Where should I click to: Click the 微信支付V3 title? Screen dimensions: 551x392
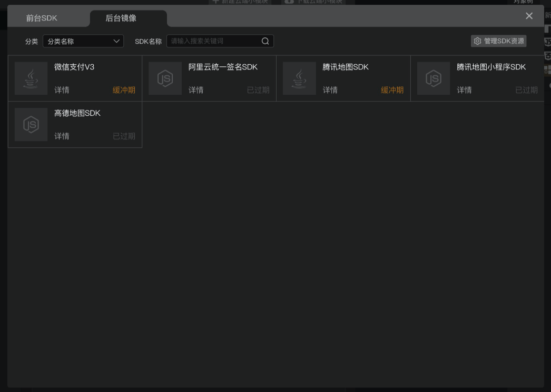74,67
